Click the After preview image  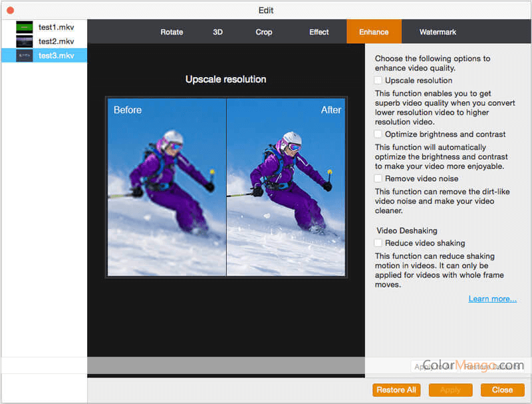tap(285, 186)
